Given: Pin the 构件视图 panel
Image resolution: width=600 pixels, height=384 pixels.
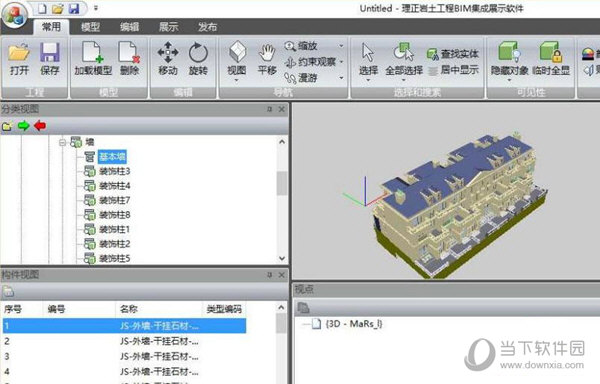Looking at the screenshot, I should coord(270,275).
